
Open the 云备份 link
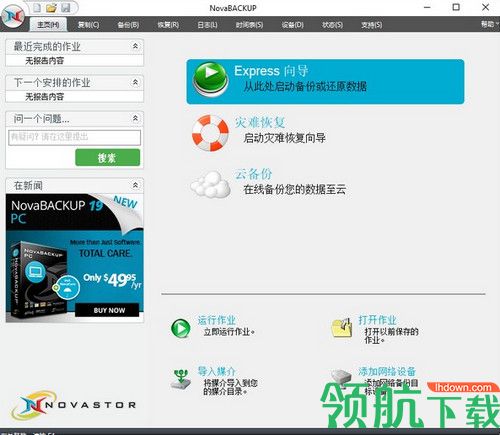tap(253, 174)
